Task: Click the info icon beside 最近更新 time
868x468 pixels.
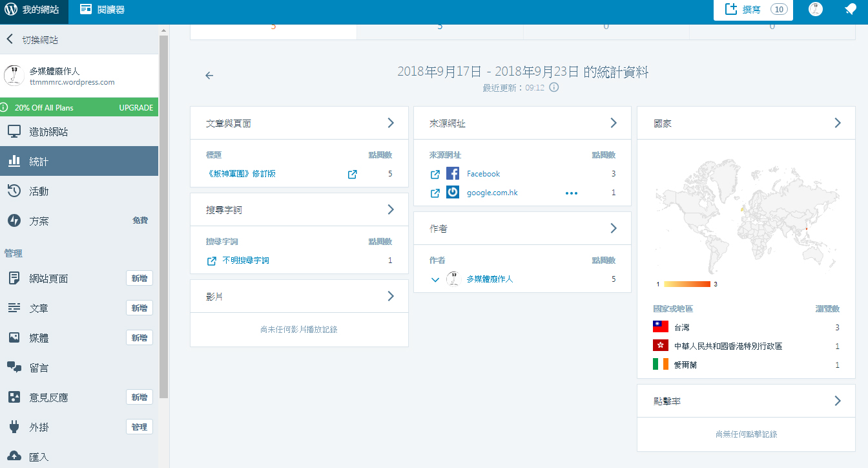Action: tap(553, 87)
